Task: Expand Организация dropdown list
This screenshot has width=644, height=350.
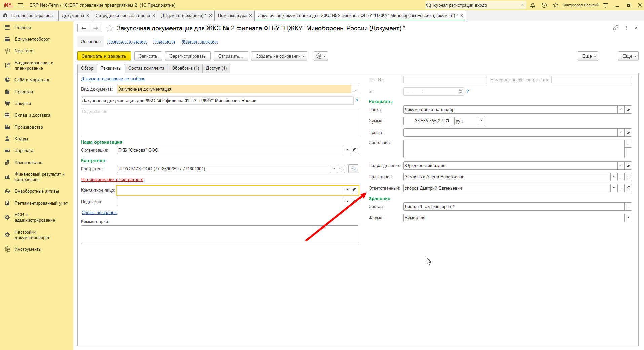Action: [347, 150]
